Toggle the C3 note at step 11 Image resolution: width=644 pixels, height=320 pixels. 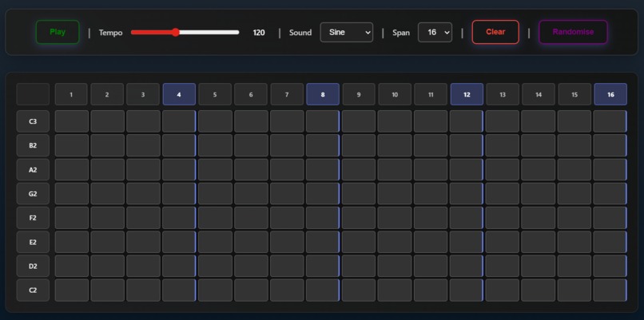pos(431,121)
